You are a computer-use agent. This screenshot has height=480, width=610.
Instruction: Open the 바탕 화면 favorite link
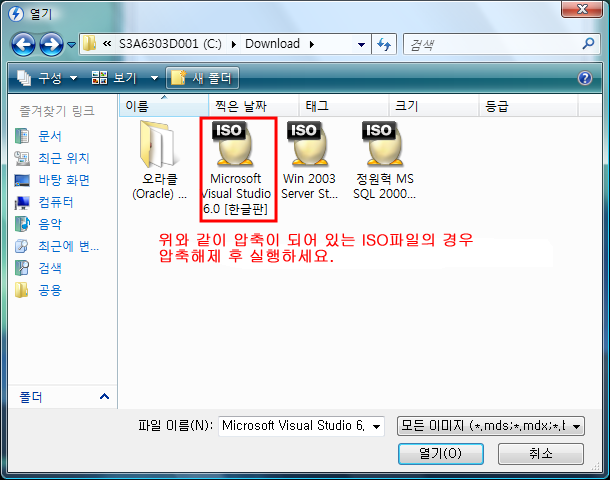pos(64,180)
